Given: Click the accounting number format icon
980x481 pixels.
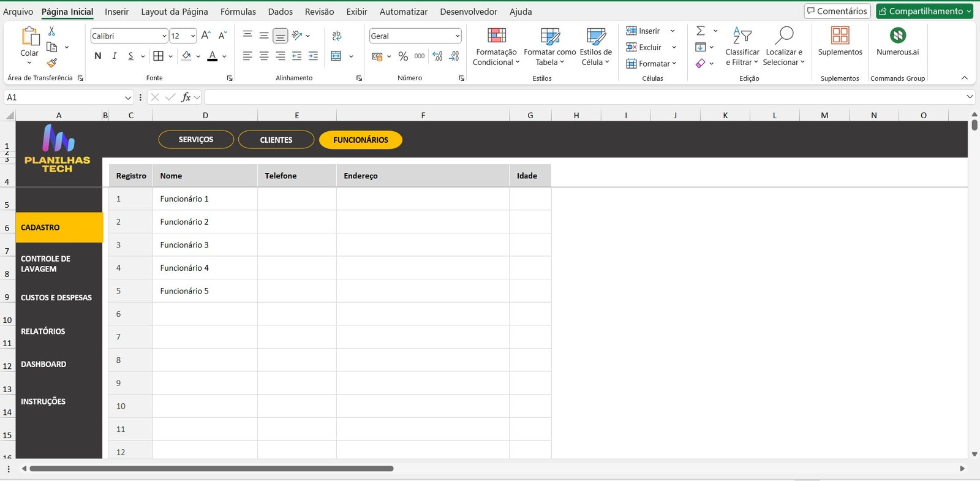Looking at the screenshot, I should click(377, 56).
